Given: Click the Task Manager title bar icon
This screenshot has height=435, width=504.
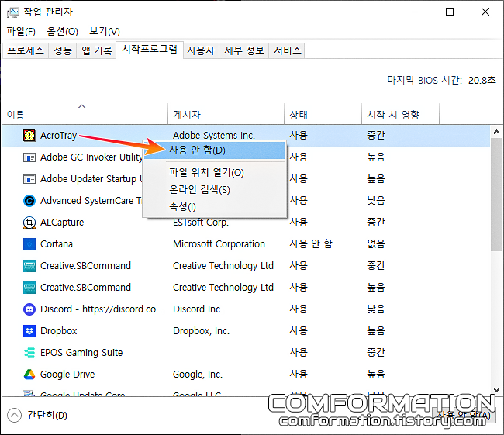Looking at the screenshot, I should [13, 12].
